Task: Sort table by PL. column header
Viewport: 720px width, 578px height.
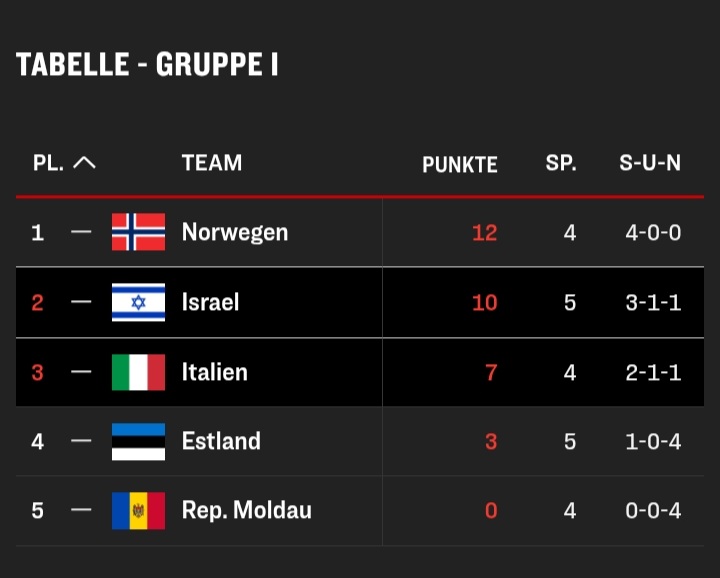Action: pyautogui.click(x=48, y=163)
